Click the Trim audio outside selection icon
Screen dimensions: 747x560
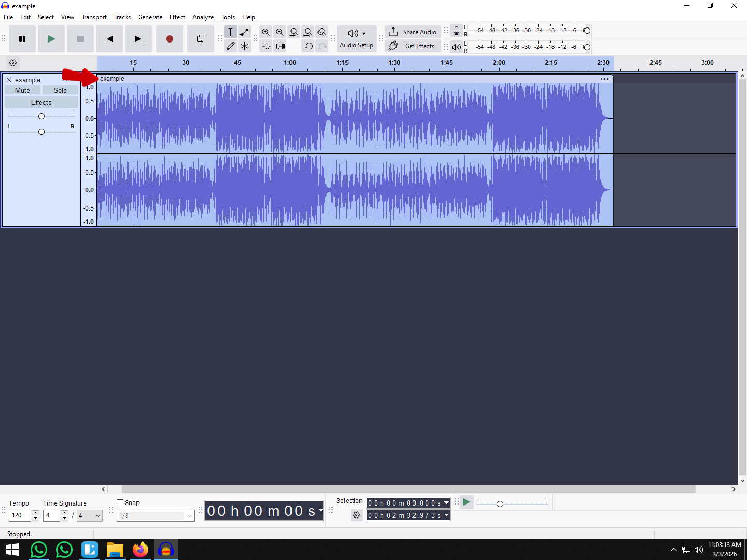click(266, 46)
